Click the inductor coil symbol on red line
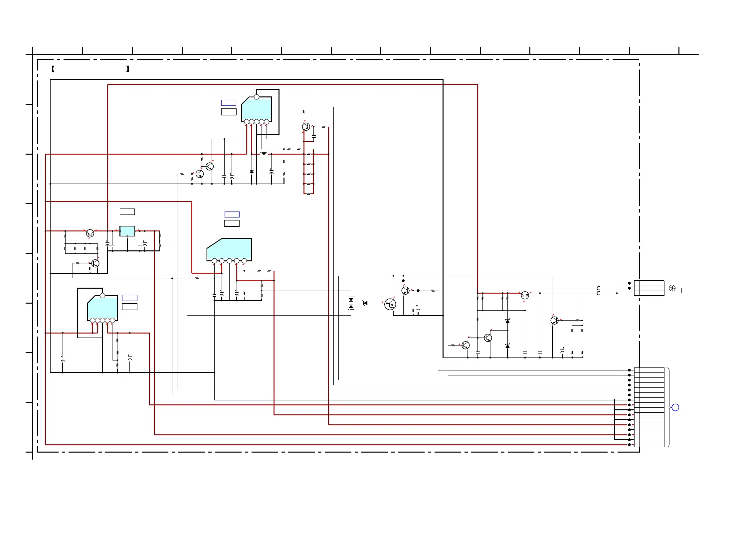This screenshot has width=745, height=560. [x=264, y=153]
